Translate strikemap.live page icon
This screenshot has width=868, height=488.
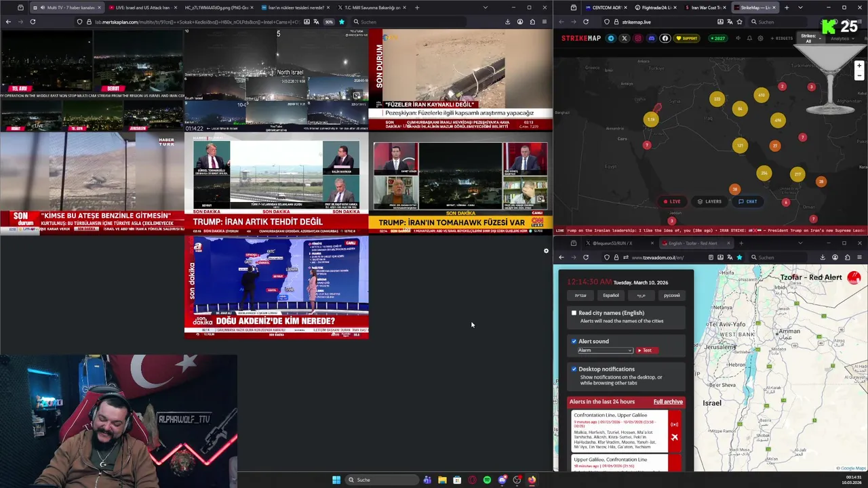(x=730, y=22)
